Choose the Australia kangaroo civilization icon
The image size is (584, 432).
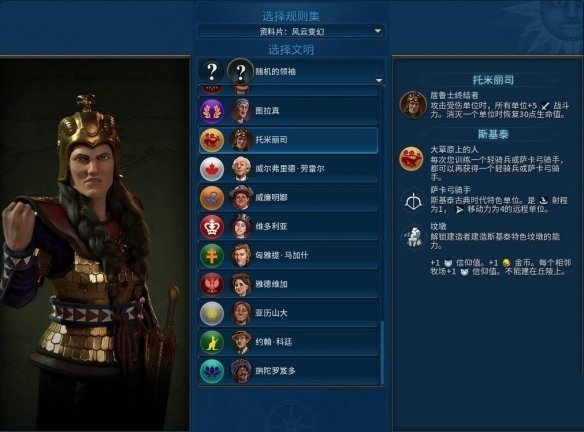pyautogui.click(x=212, y=342)
